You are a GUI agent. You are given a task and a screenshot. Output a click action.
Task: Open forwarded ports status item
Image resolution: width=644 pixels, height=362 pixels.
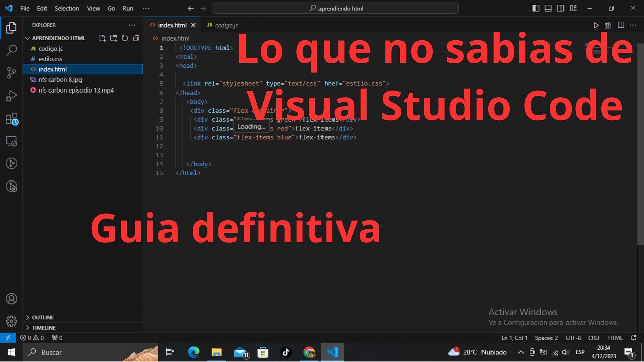tap(57, 338)
